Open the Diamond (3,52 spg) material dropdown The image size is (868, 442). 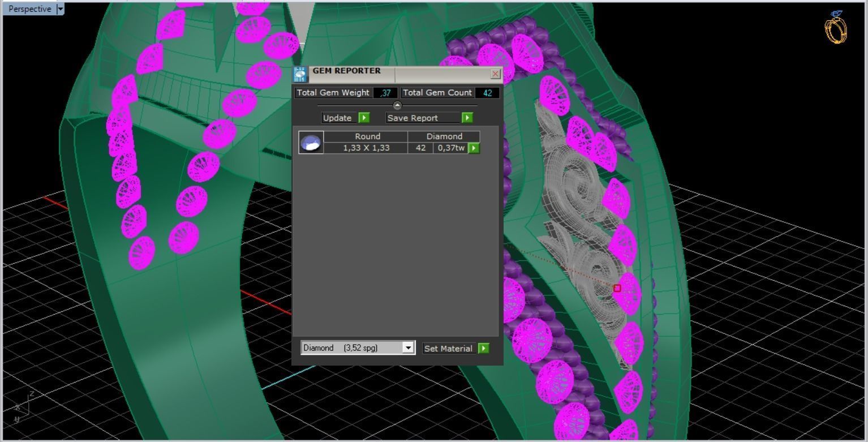coord(358,347)
